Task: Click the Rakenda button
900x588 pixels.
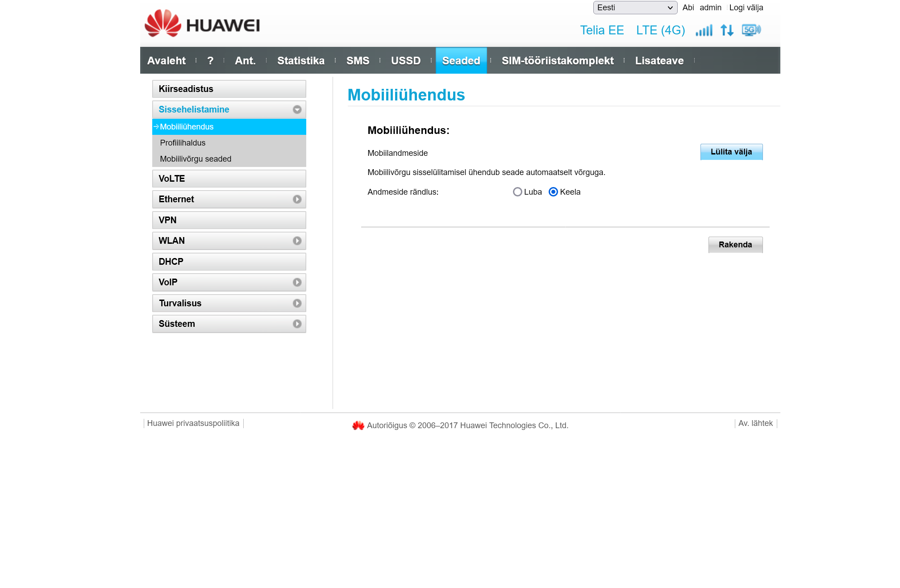Action: tap(735, 245)
